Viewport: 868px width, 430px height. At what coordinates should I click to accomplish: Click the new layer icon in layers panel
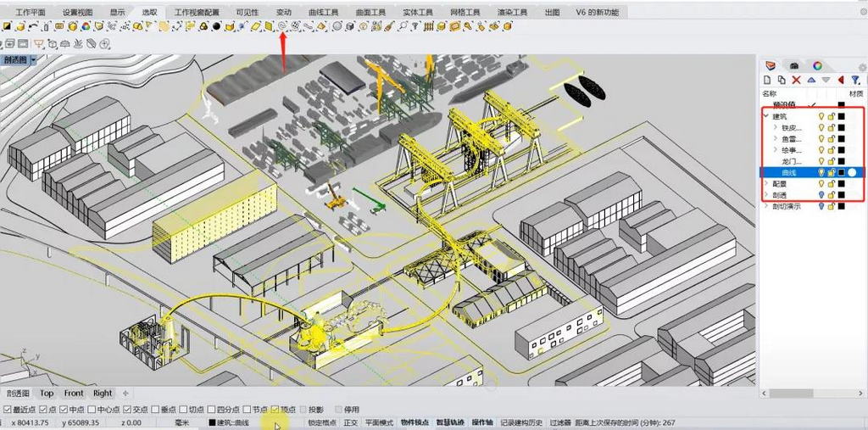[769, 80]
